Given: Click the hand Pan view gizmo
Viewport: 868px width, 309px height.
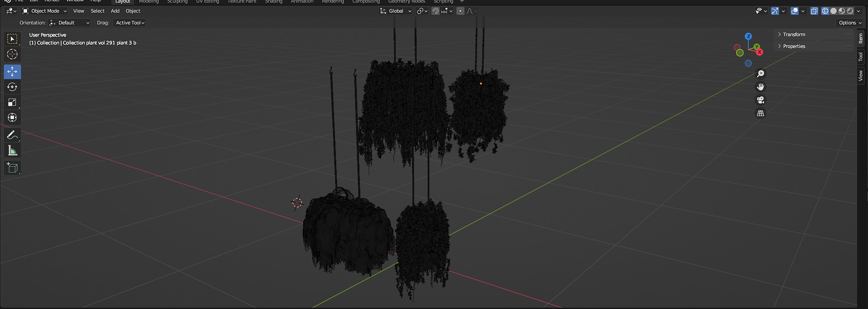Looking at the screenshot, I should [x=760, y=87].
